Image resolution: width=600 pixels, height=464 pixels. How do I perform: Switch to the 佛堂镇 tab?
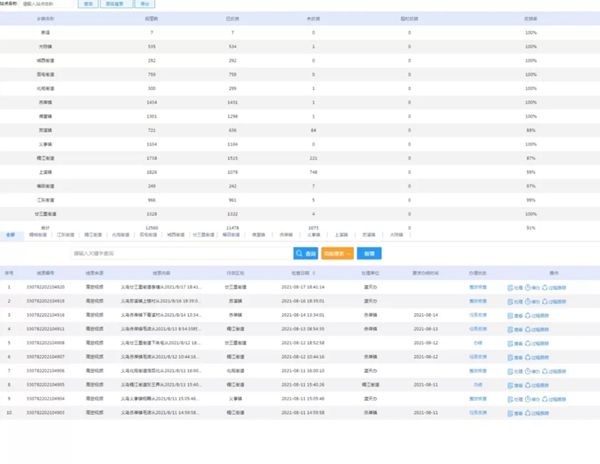(258, 235)
